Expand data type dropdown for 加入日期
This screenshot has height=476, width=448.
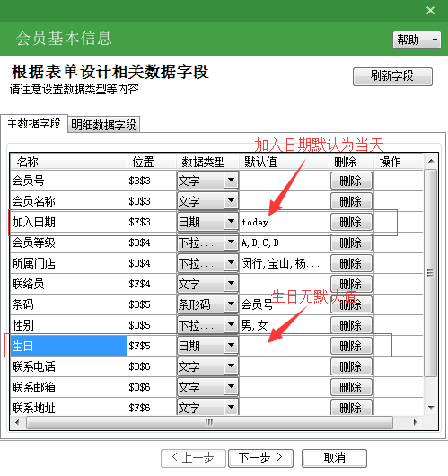[231, 222]
